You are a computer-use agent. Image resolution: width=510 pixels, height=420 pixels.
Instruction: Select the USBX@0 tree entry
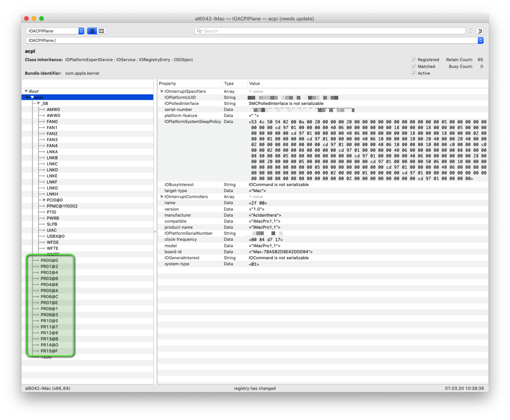[56, 236]
